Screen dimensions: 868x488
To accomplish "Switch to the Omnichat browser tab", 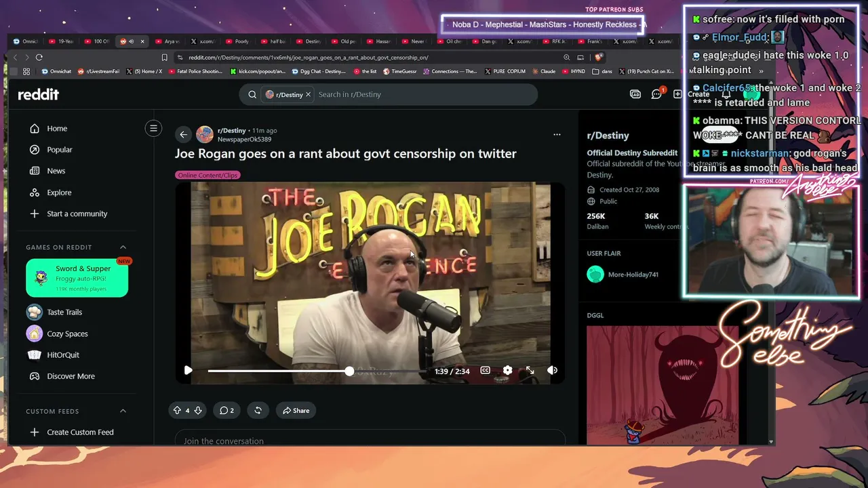I will coord(26,41).
